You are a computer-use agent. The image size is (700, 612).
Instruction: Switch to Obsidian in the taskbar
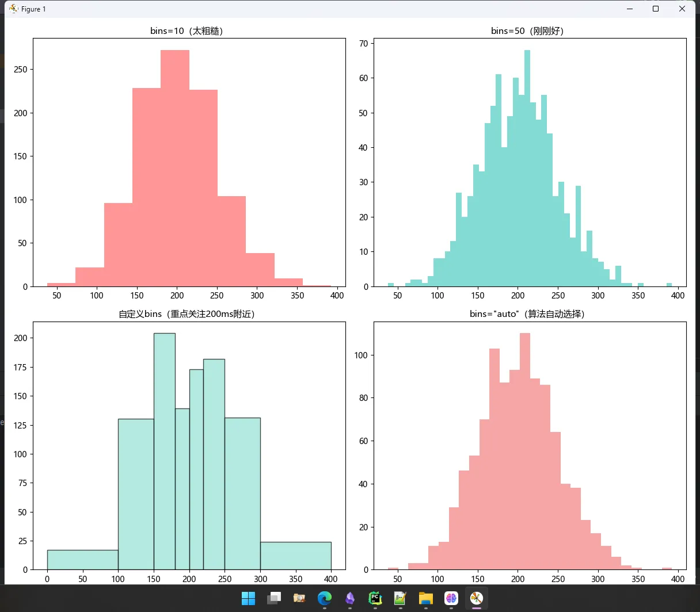coord(349,599)
